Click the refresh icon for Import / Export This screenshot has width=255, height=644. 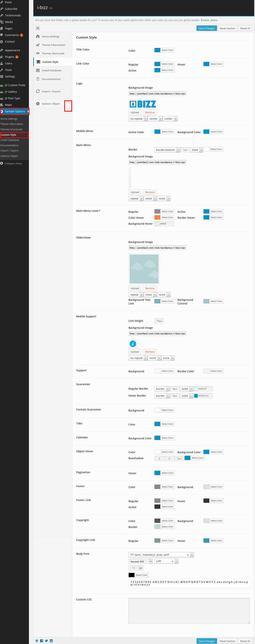pyautogui.click(x=38, y=91)
